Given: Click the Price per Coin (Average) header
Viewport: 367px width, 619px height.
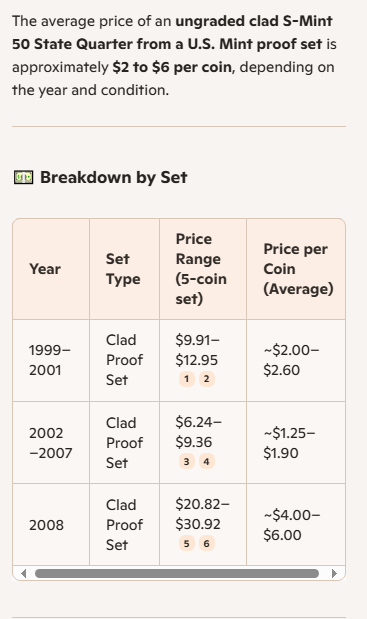Looking at the screenshot, I should click(296, 269).
